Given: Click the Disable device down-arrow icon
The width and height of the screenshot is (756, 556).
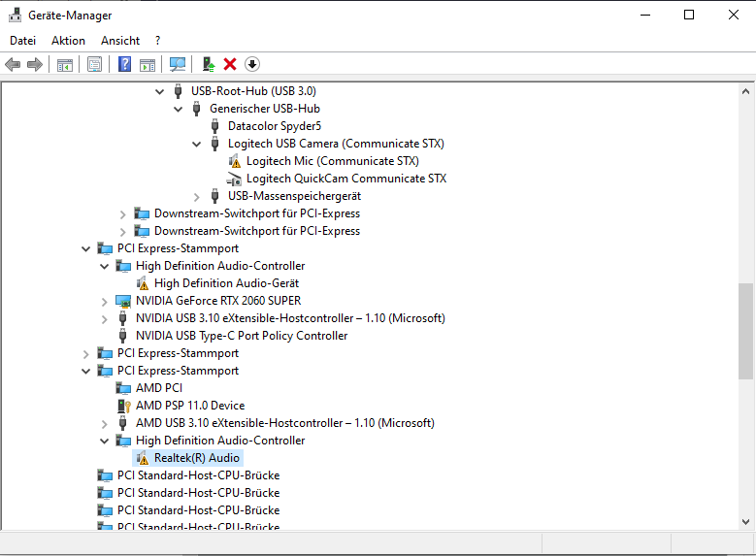Looking at the screenshot, I should [252, 64].
